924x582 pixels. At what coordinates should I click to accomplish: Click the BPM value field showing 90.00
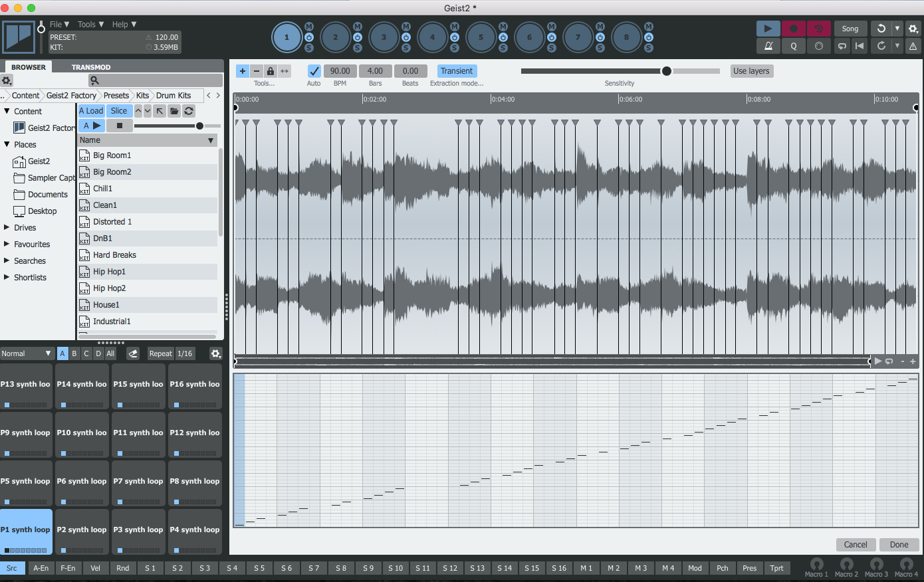(x=340, y=71)
